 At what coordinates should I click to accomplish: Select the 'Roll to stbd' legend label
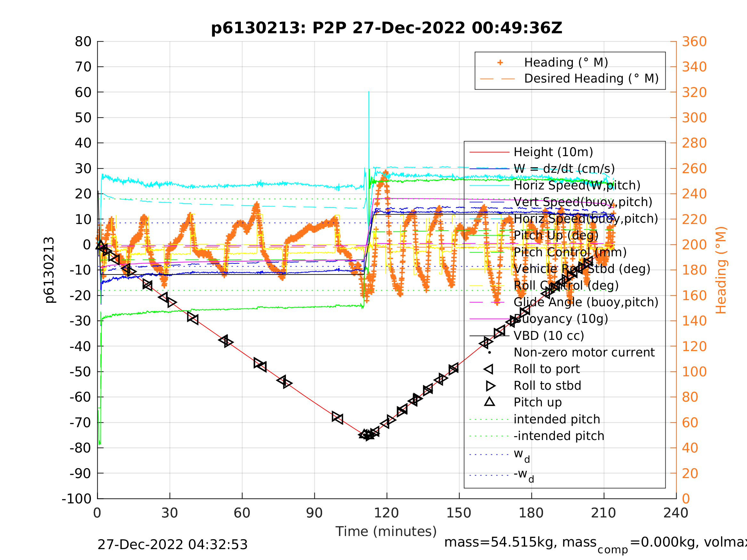(548, 386)
